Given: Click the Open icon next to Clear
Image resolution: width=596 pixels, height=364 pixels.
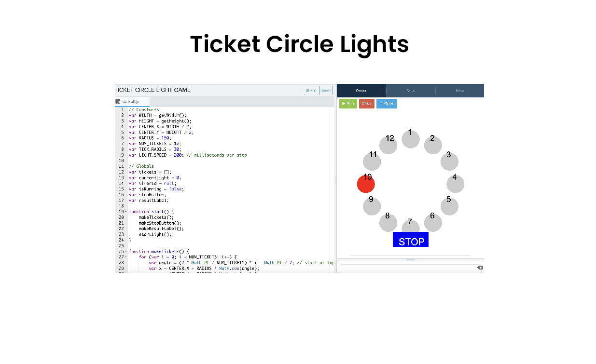Looking at the screenshot, I should 387,103.
